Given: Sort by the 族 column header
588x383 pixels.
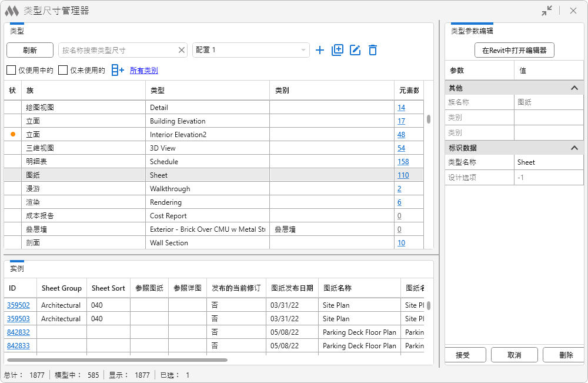Looking at the screenshot, I should click(83, 91).
